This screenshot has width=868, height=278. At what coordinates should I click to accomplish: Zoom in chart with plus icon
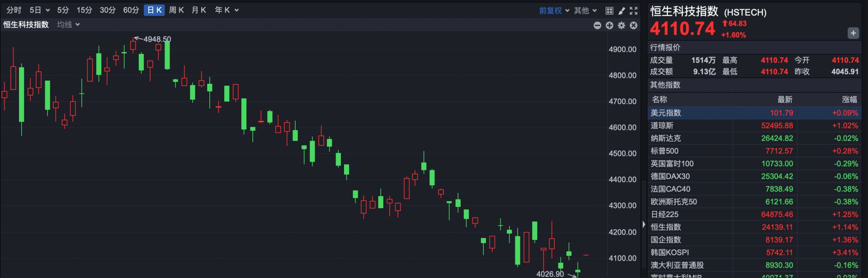pos(609,25)
